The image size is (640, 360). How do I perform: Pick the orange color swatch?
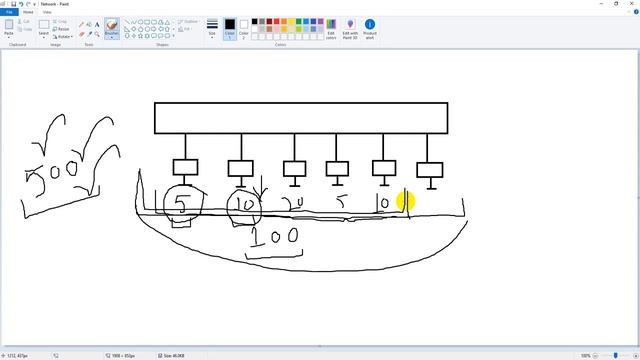coord(284,22)
